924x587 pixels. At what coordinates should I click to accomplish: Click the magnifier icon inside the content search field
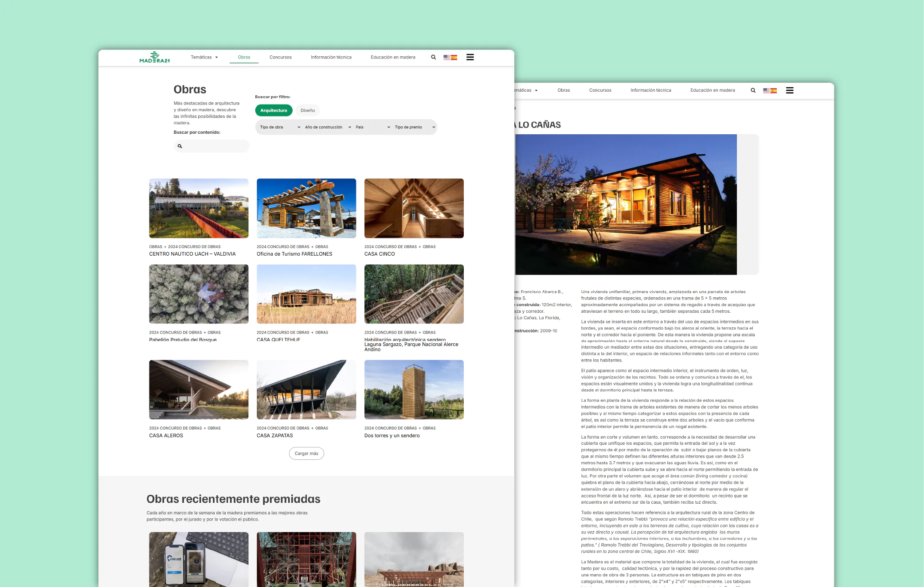coord(180,146)
